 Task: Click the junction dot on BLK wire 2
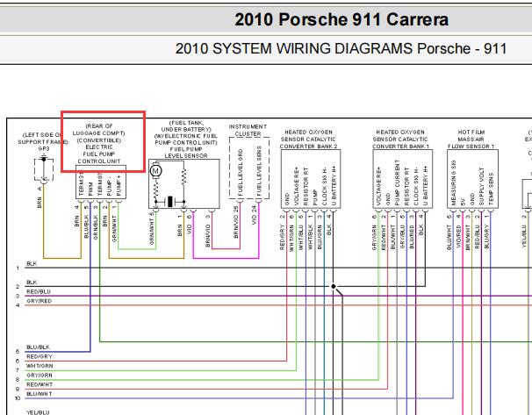point(334,287)
